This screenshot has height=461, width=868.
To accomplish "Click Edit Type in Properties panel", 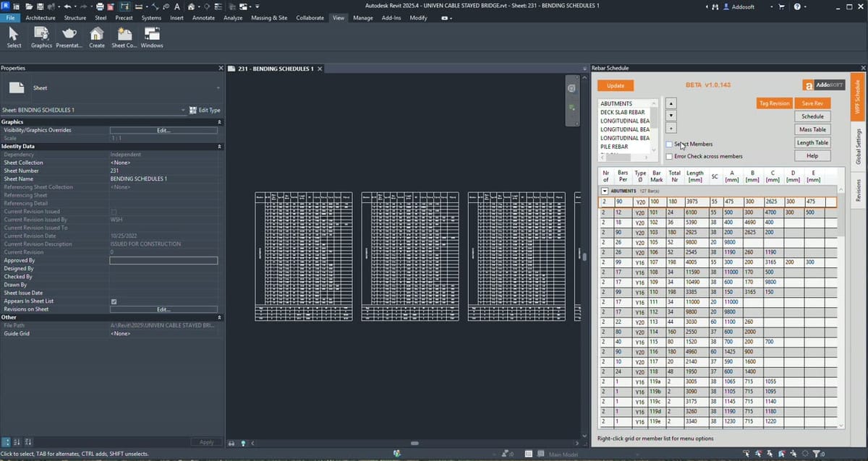I will click(x=205, y=110).
